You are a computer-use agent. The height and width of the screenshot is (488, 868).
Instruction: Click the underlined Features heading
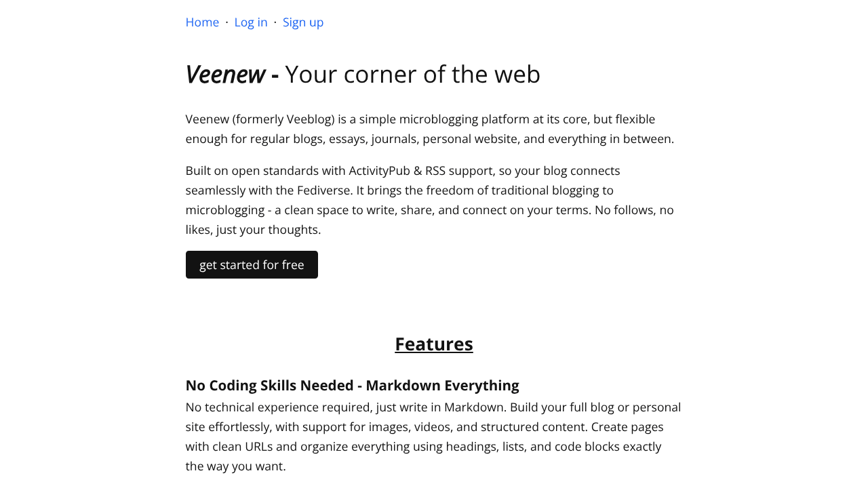tap(434, 344)
